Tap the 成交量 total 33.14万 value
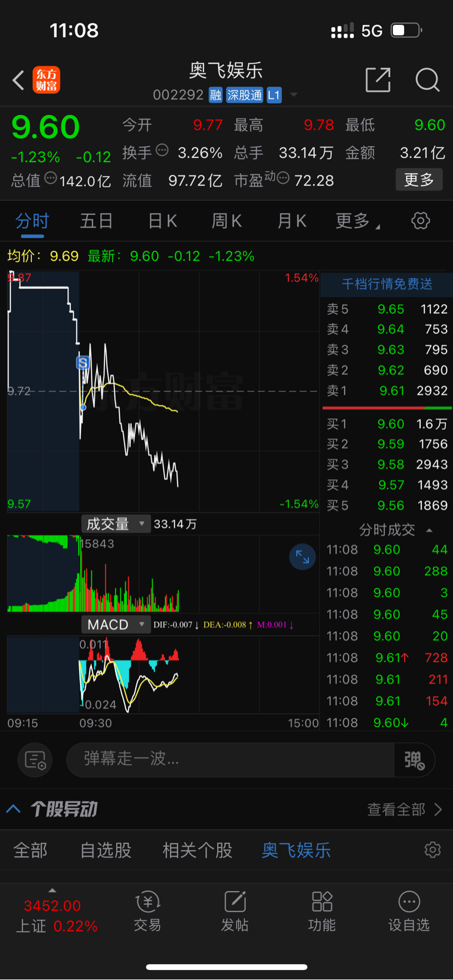453x980 pixels. [175, 524]
